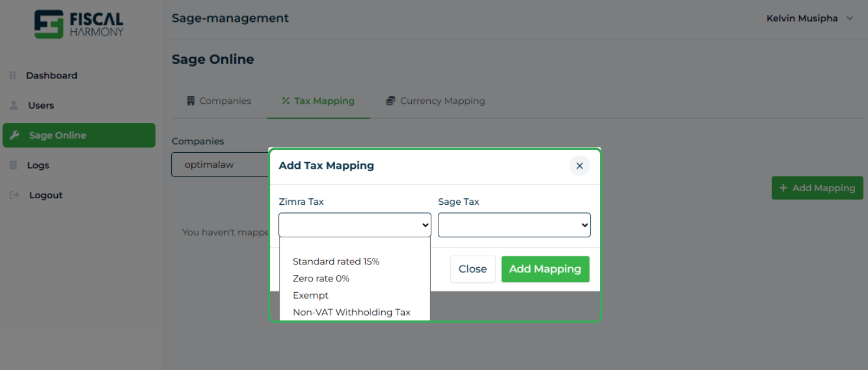
Task: Open the Dashboard page
Action: pos(51,76)
